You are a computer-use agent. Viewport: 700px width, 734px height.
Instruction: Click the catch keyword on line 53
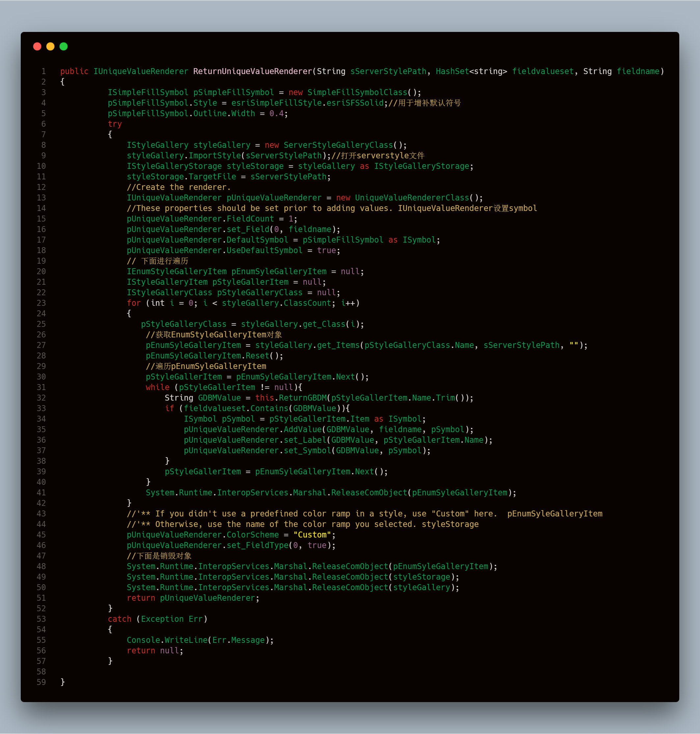(x=120, y=619)
